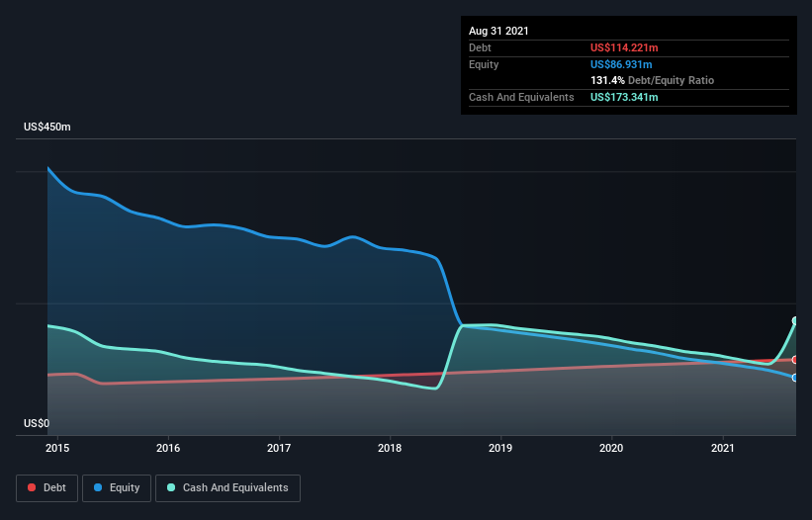Click the Equity label in tooltip
This screenshot has width=812, height=520.
(x=484, y=64)
